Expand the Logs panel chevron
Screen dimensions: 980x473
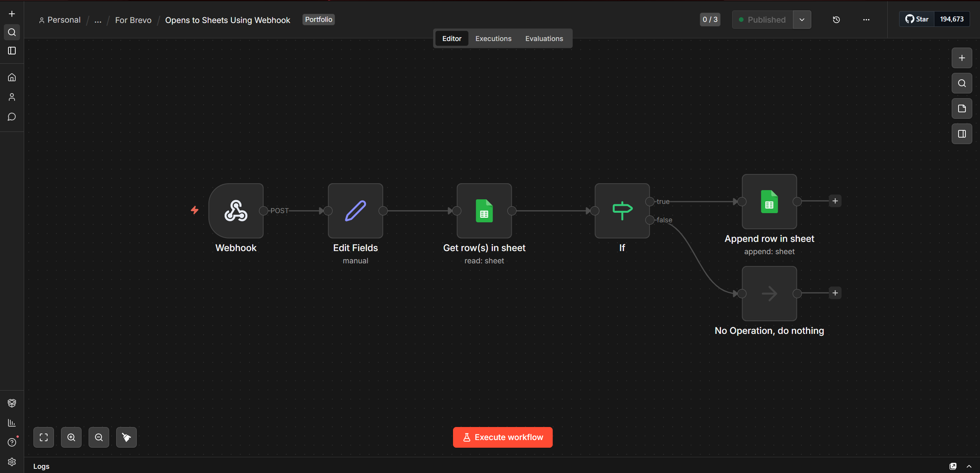click(x=969, y=466)
